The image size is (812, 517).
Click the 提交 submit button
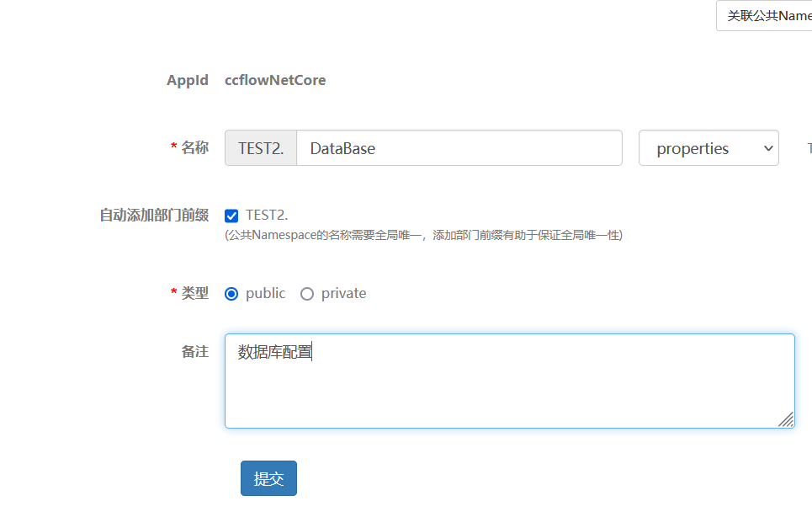[x=268, y=477]
